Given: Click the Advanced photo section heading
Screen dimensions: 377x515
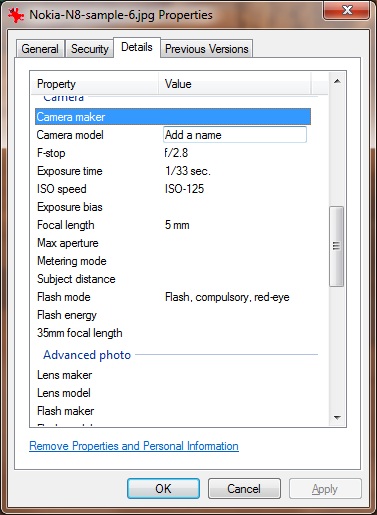Looking at the screenshot, I should pos(87,355).
